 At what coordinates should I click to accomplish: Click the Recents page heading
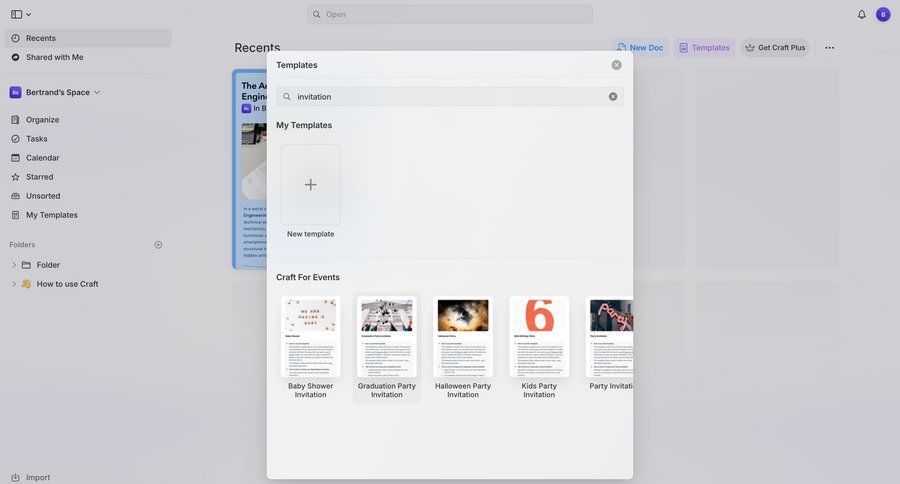tap(257, 48)
